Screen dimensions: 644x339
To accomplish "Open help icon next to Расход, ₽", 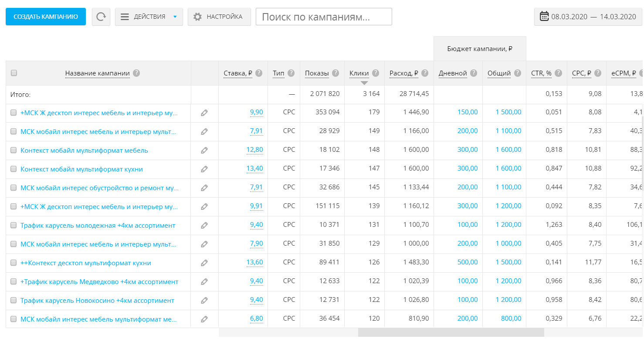I will (x=425, y=73).
